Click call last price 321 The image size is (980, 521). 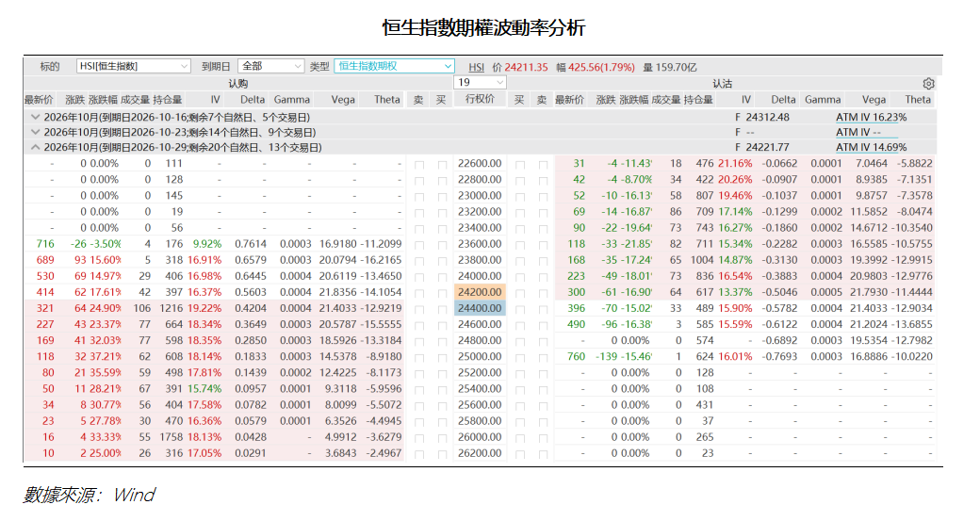45,308
